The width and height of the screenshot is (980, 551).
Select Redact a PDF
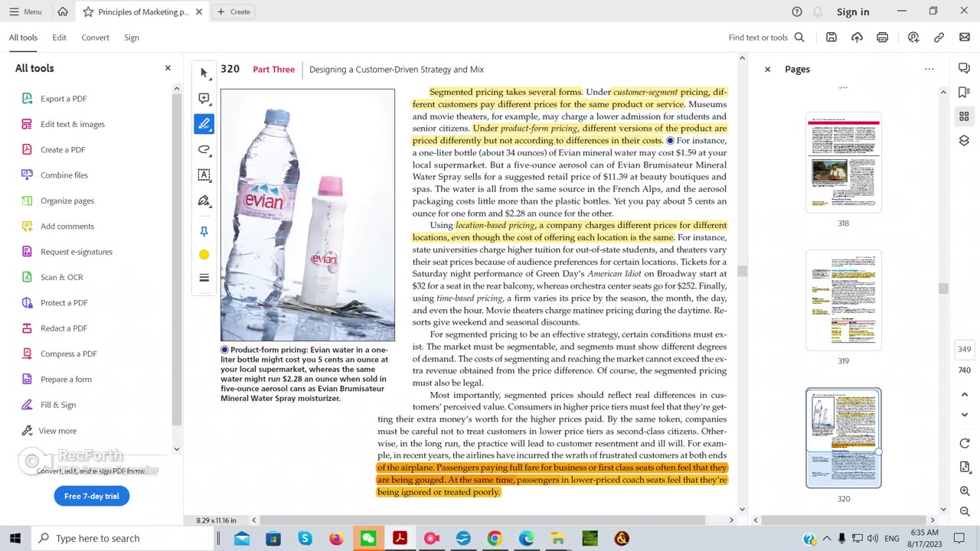tap(64, 328)
